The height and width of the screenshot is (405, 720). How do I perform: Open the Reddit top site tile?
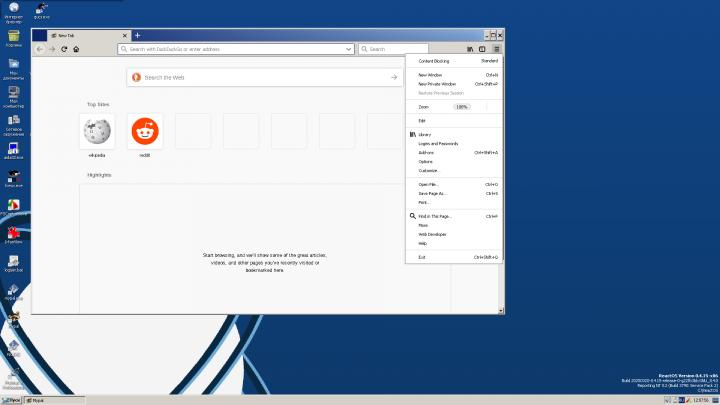(x=145, y=131)
